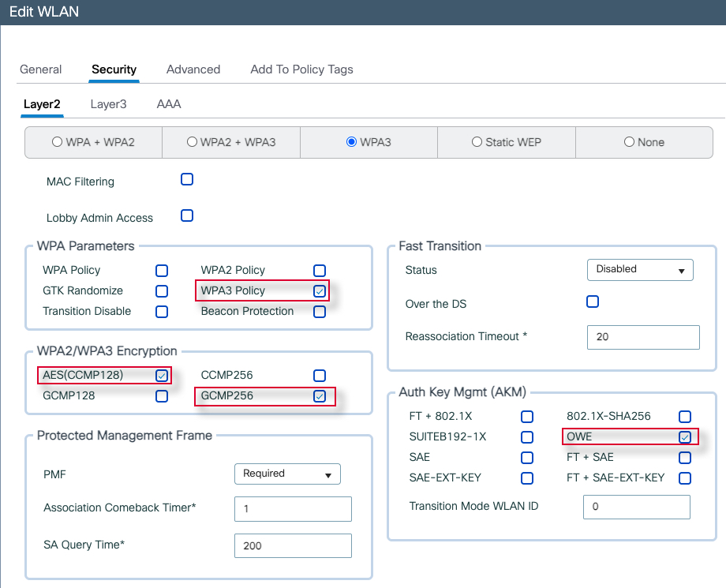
Task: Open the Advanced tab
Action: click(x=193, y=69)
